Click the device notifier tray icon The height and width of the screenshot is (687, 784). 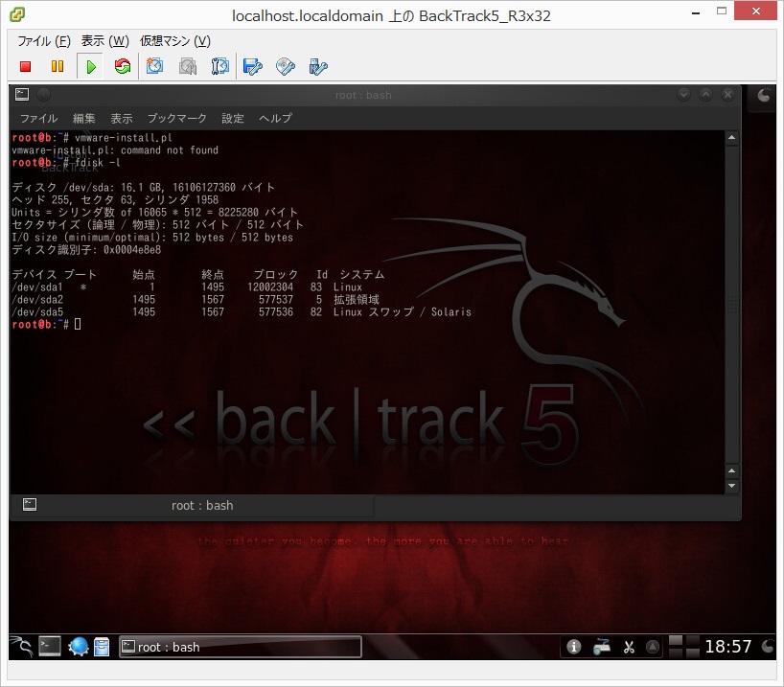[602, 647]
